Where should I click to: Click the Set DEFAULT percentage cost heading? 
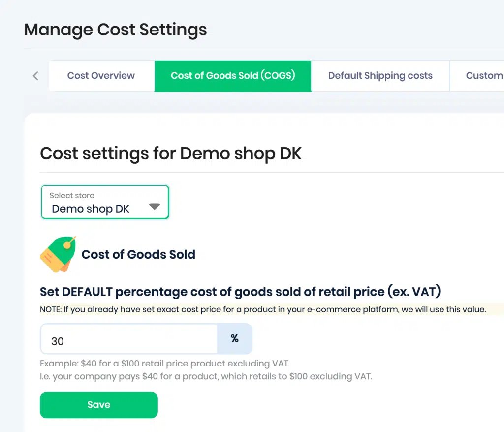[x=240, y=292]
